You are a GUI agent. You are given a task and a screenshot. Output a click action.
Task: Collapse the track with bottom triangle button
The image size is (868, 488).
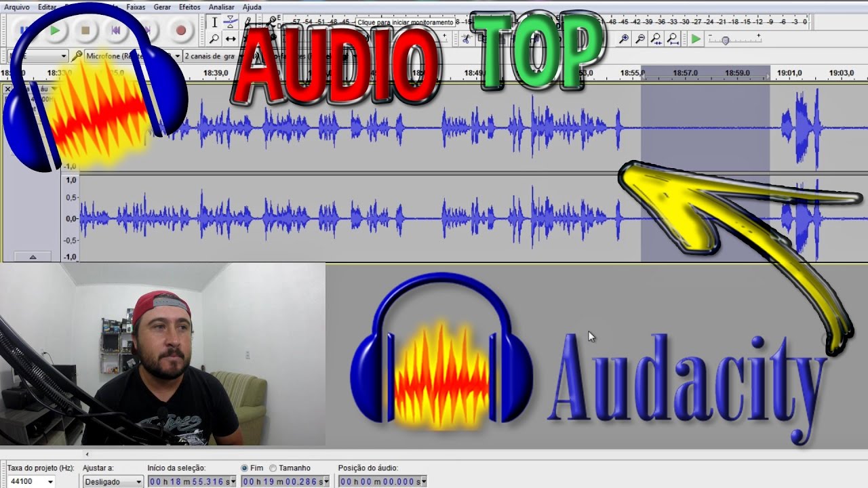point(33,257)
